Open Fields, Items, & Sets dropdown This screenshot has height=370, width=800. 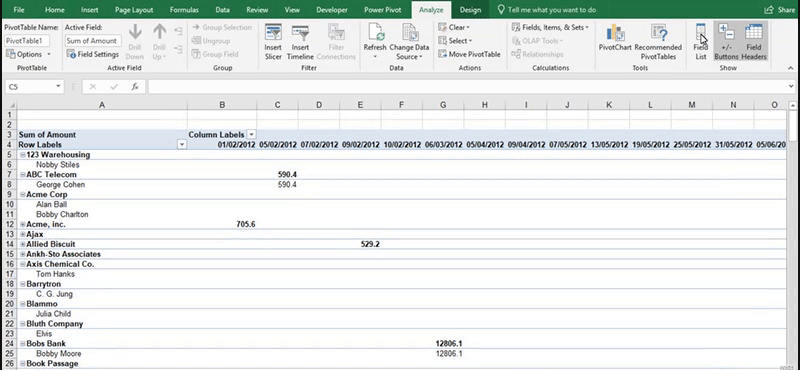click(x=550, y=28)
